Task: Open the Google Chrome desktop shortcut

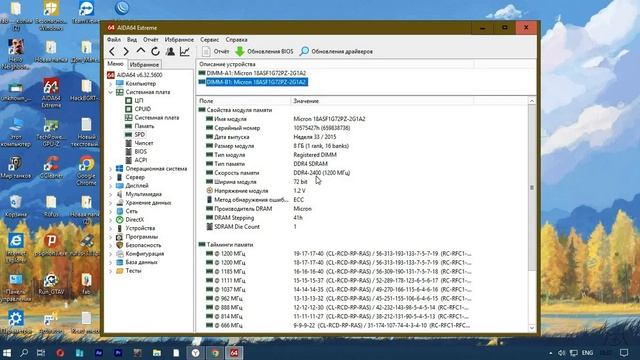Action: click(x=86, y=171)
